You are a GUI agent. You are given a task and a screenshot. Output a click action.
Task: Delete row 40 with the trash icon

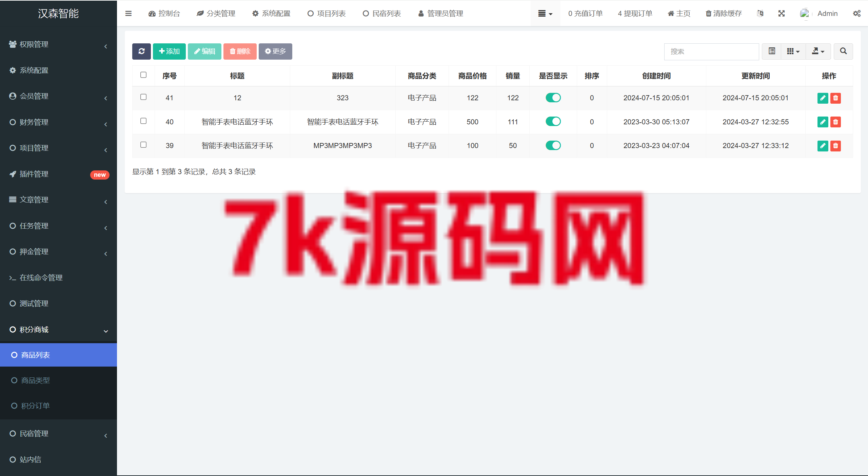click(835, 122)
